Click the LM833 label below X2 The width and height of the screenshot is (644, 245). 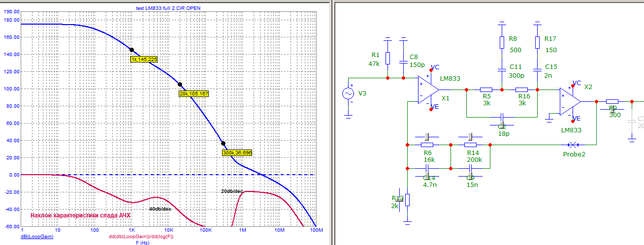[x=571, y=130]
